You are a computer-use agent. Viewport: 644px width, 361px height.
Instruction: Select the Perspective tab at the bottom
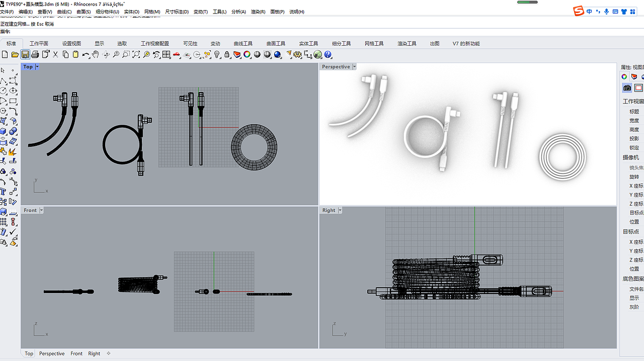click(52, 353)
